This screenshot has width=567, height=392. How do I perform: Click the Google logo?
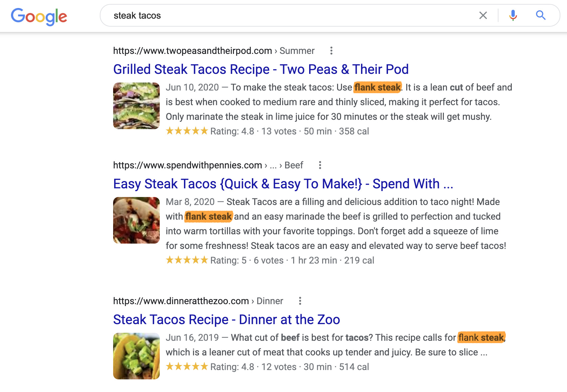click(39, 16)
